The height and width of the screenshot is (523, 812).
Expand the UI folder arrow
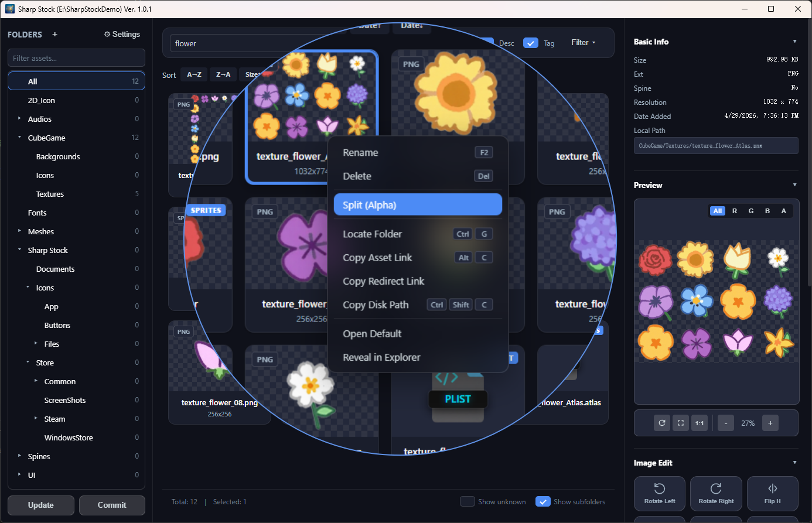[x=19, y=475]
